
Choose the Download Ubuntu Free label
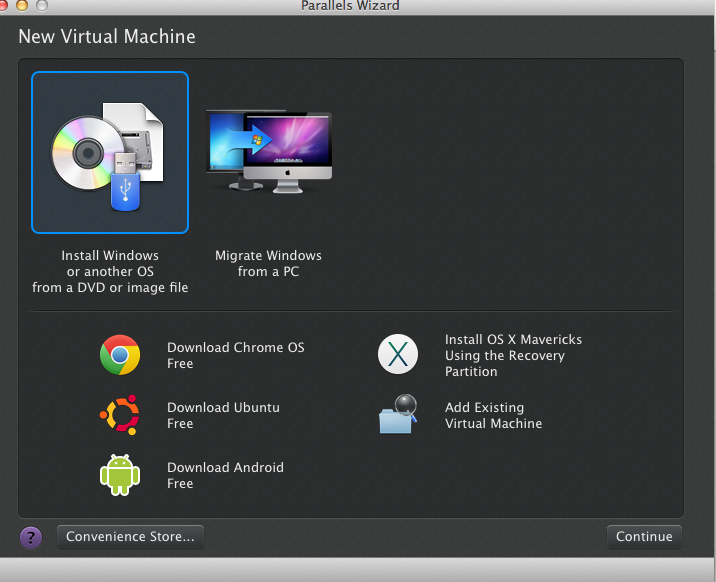point(223,415)
